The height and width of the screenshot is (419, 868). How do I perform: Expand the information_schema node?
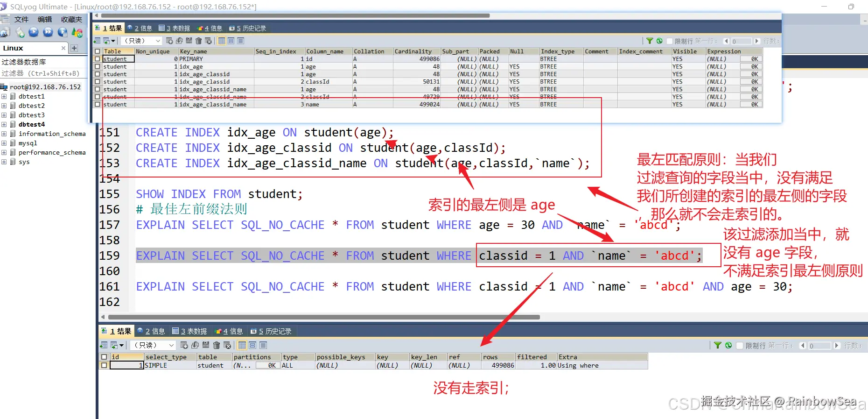(4, 134)
